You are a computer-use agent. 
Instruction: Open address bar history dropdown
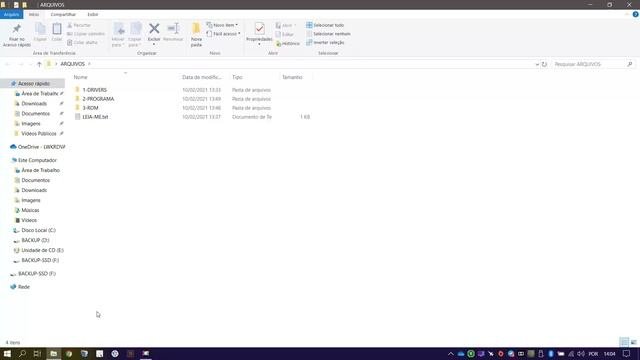click(537, 64)
